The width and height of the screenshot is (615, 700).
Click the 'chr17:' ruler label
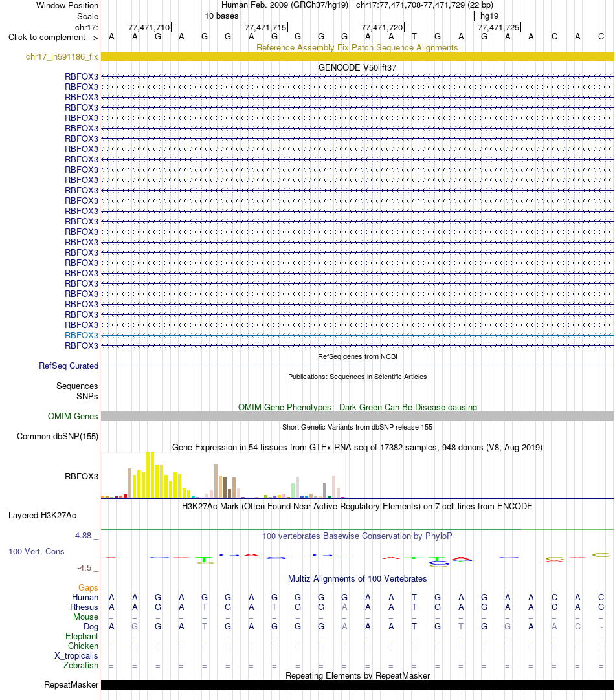[87, 27]
